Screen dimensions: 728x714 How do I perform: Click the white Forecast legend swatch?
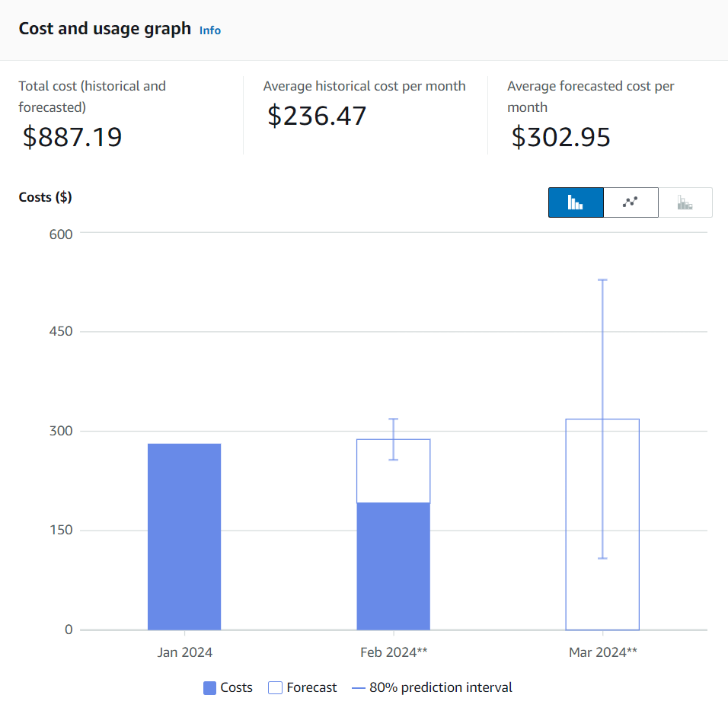point(276,688)
